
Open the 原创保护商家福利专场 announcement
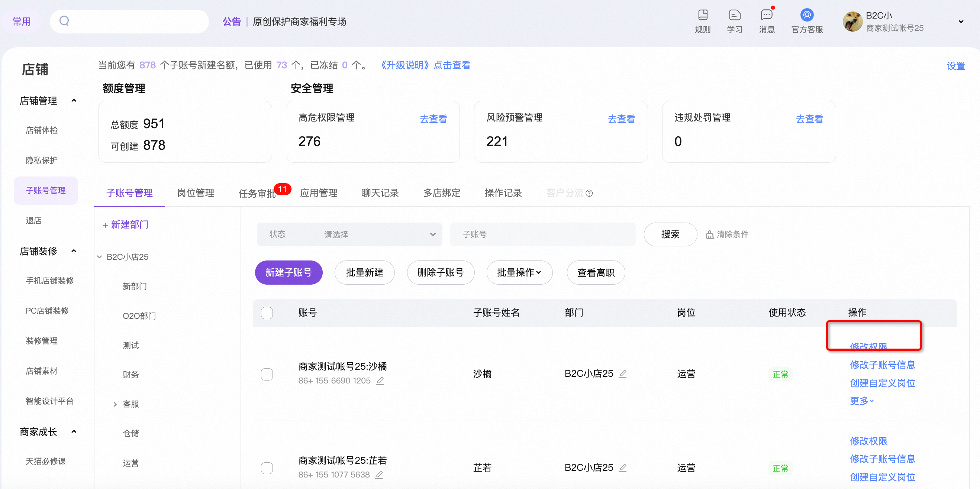pyautogui.click(x=299, y=22)
